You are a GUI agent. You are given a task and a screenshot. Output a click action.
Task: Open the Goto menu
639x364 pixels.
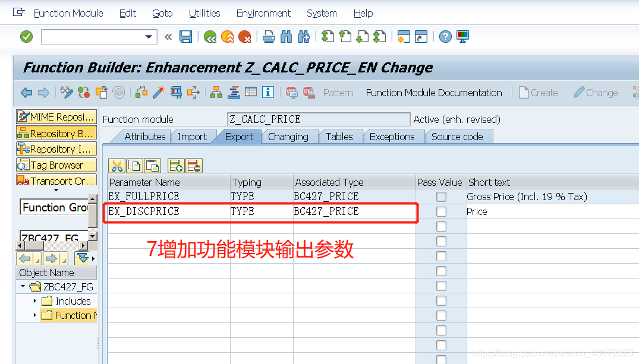[162, 13]
